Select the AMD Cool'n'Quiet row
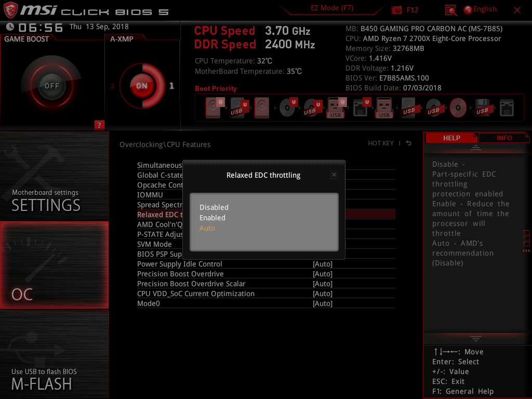This screenshot has height=399, width=532. click(x=159, y=224)
